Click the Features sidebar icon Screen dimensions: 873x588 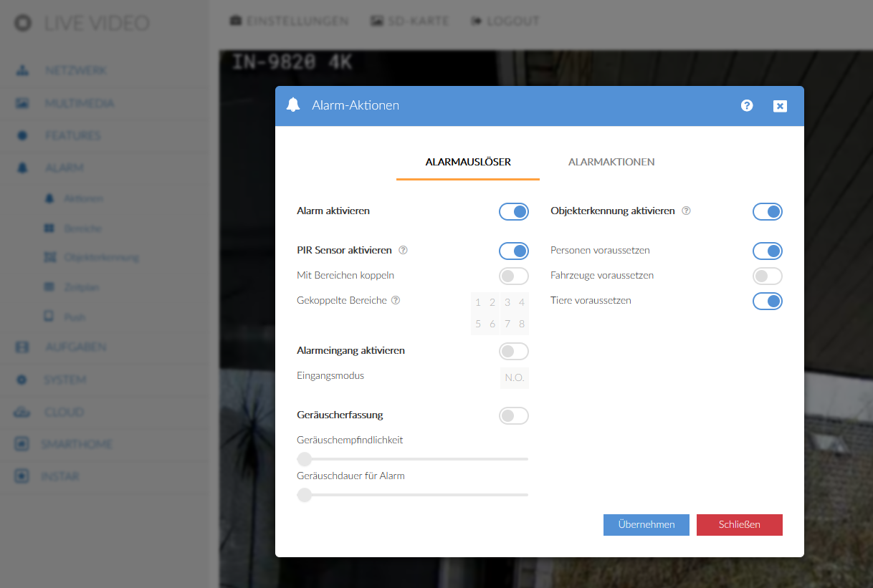click(22, 135)
